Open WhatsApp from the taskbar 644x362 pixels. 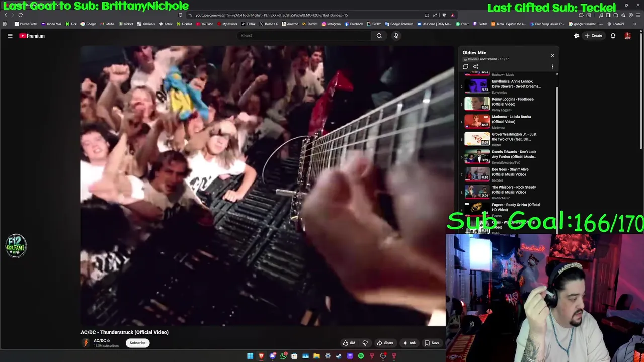[x=283, y=356]
